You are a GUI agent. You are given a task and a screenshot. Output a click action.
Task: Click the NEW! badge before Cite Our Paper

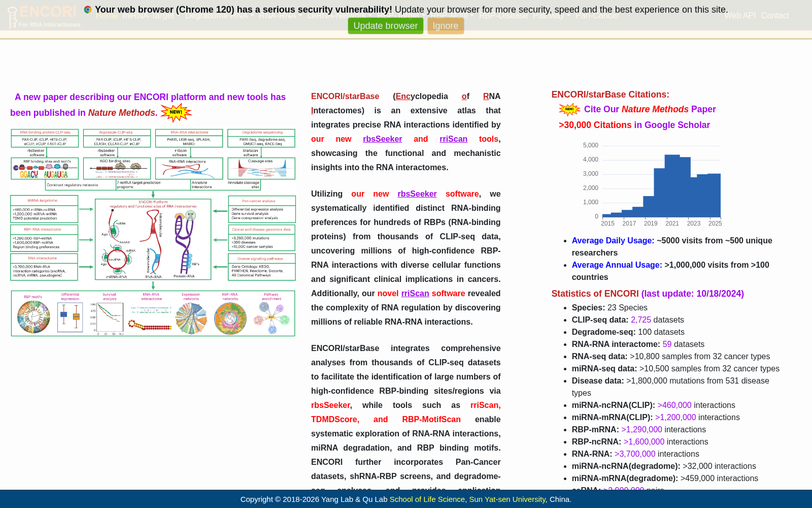(569, 109)
